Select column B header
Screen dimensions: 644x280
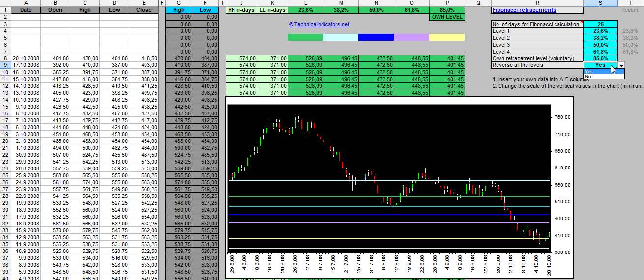point(56,3)
